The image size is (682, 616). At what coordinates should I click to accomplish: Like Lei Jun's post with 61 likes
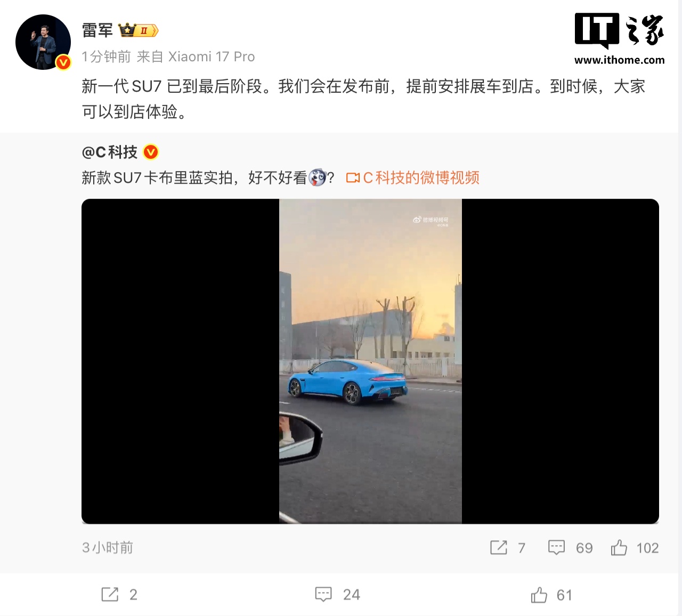(551, 595)
